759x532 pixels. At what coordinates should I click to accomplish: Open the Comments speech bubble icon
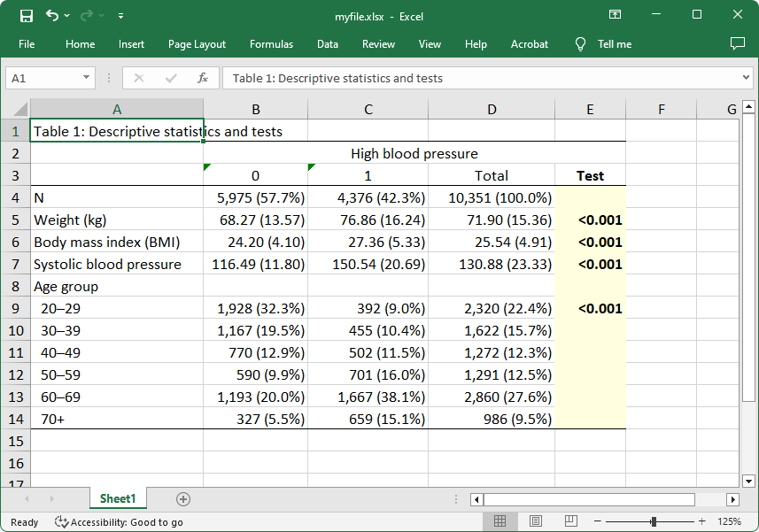(x=737, y=43)
